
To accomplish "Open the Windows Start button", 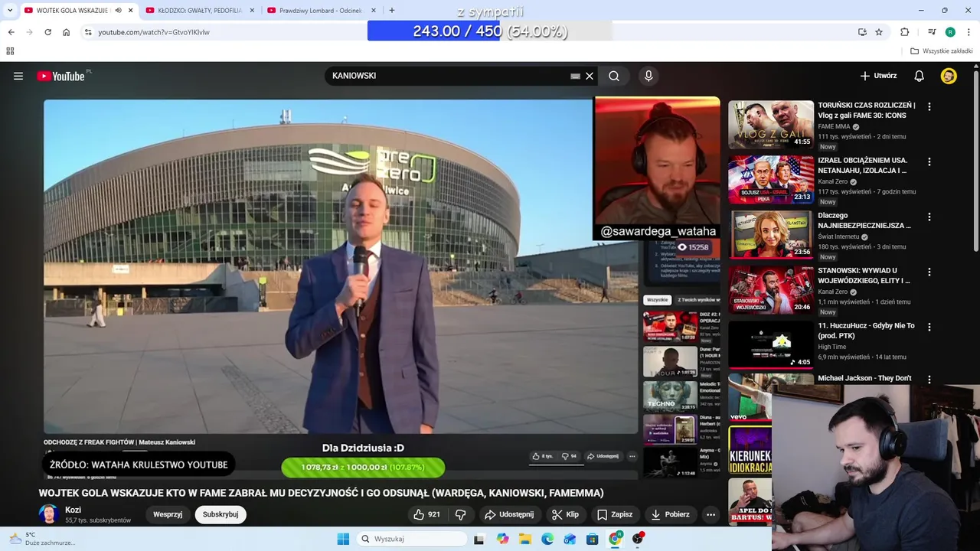I will pos(343,539).
